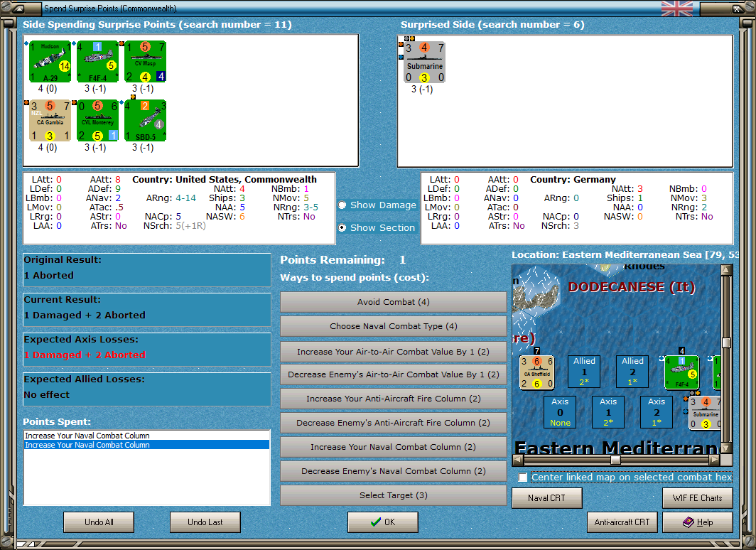
Task: Click the map vertical scrollbar thumb
Action: click(726, 343)
